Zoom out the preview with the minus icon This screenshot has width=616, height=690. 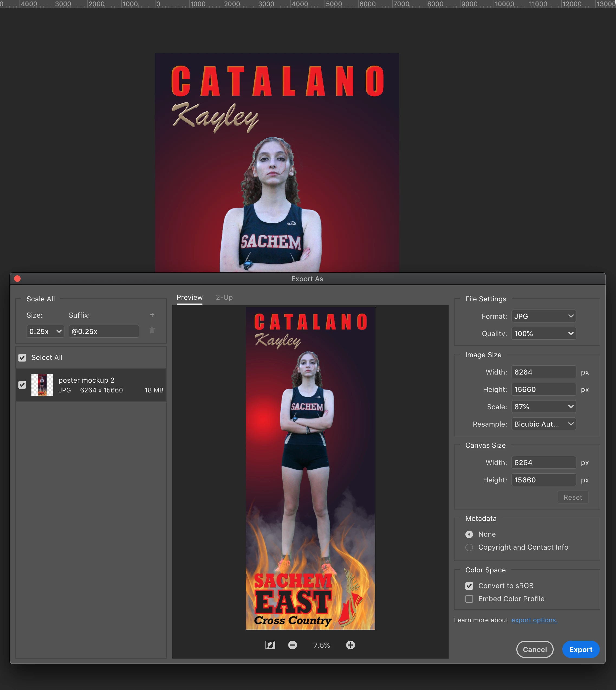[x=293, y=645]
